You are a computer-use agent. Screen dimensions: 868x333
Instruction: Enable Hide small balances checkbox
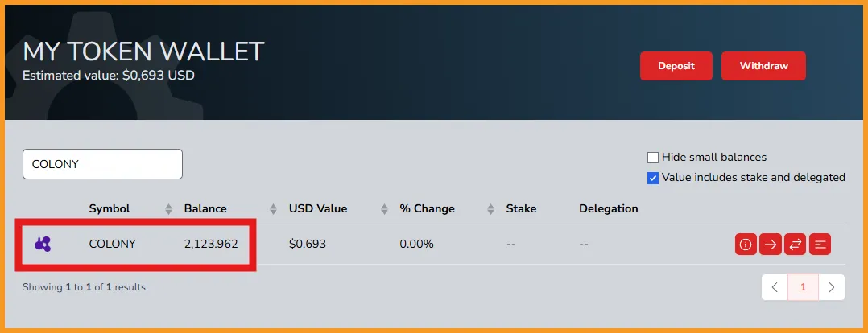(x=653, y=158)
